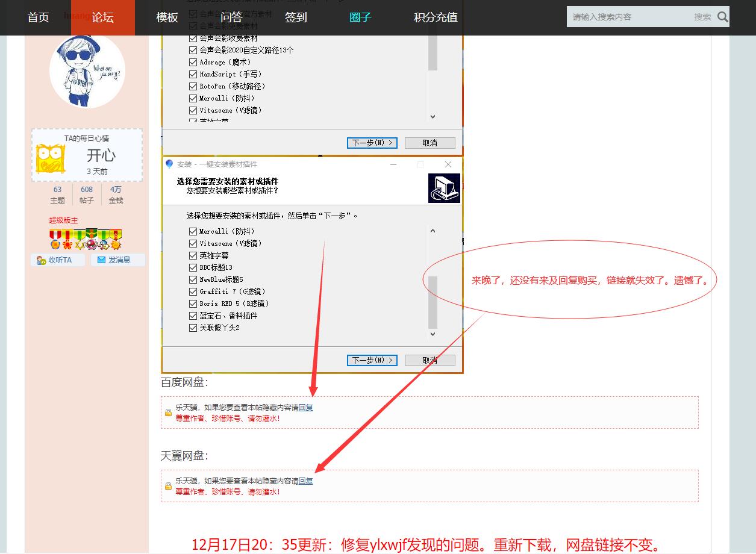Toggle the RotoPen（移动路径）checkbox

(x=193, y=86)
